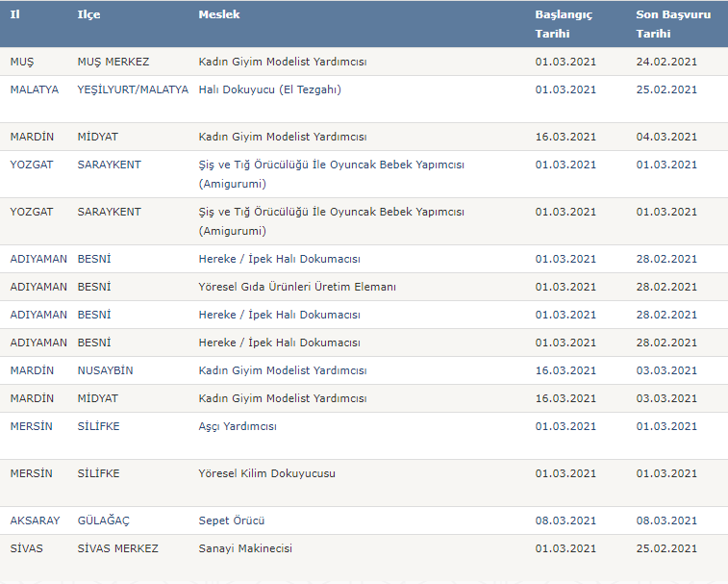Open the YEŞİLYURT/MALATYA district entry
Image resolution: width=728 pixels, height=584 pixels.
[x=133, y=89]
